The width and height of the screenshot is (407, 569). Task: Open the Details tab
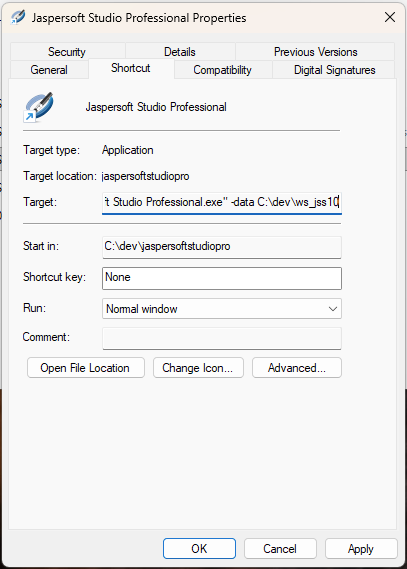[180, 52]
